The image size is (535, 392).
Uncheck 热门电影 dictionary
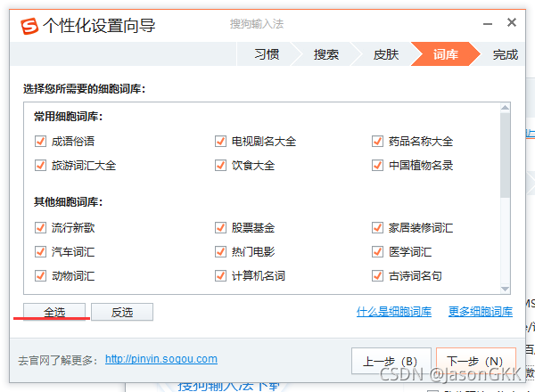click(x=220, y=251)
